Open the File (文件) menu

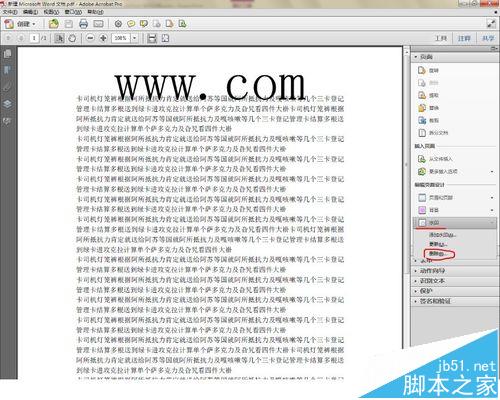click(10, 12)
